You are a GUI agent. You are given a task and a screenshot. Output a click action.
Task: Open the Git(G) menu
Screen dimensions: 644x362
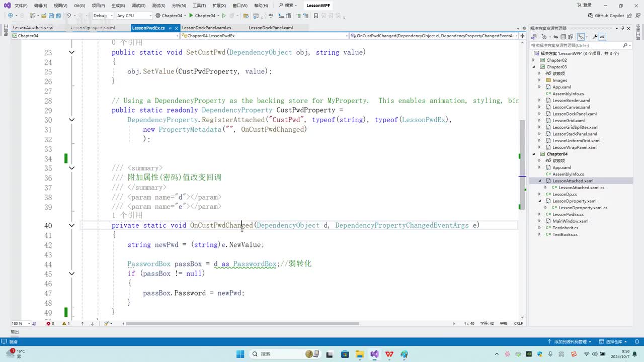tap(79, 6)
